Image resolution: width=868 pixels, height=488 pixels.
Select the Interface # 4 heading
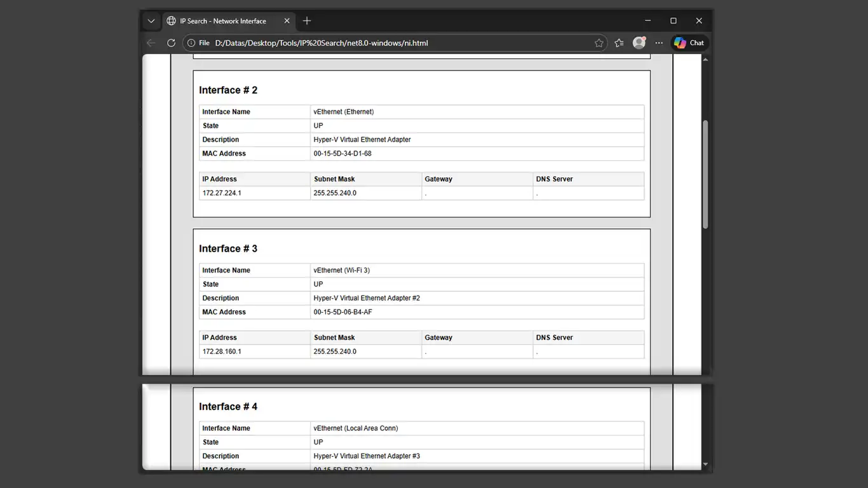click(x=228, y=407)
